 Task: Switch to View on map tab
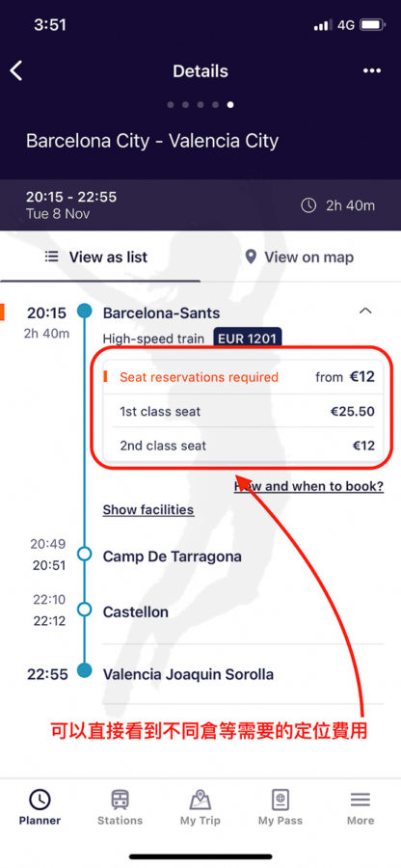point(299,257)
